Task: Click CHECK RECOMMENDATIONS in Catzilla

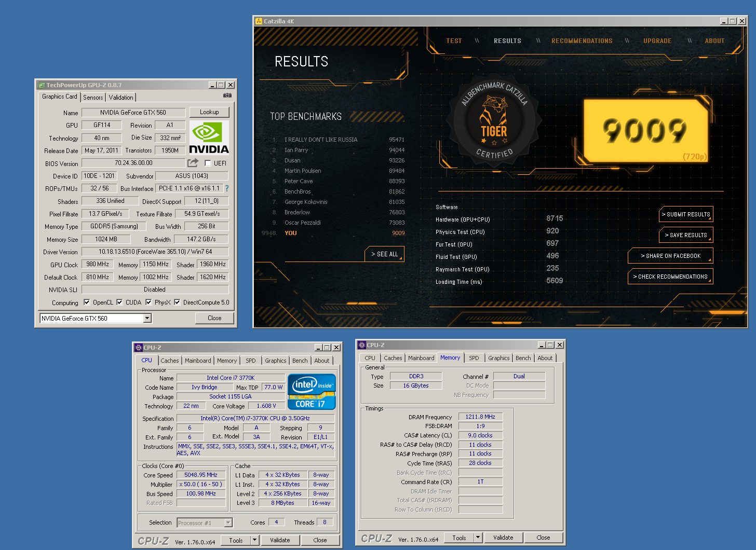Action: (670, 277)
